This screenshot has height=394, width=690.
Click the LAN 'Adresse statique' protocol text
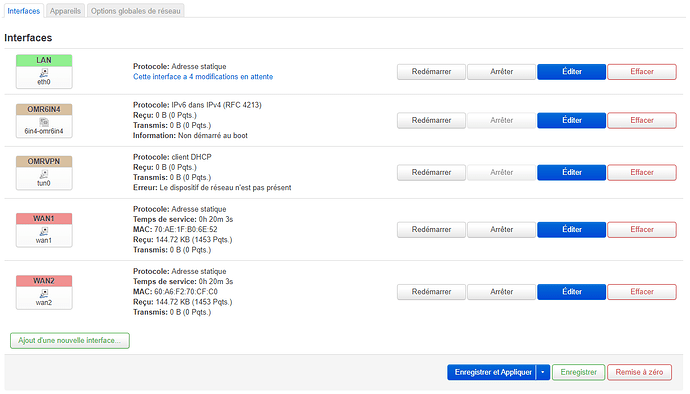pos(198,66)
